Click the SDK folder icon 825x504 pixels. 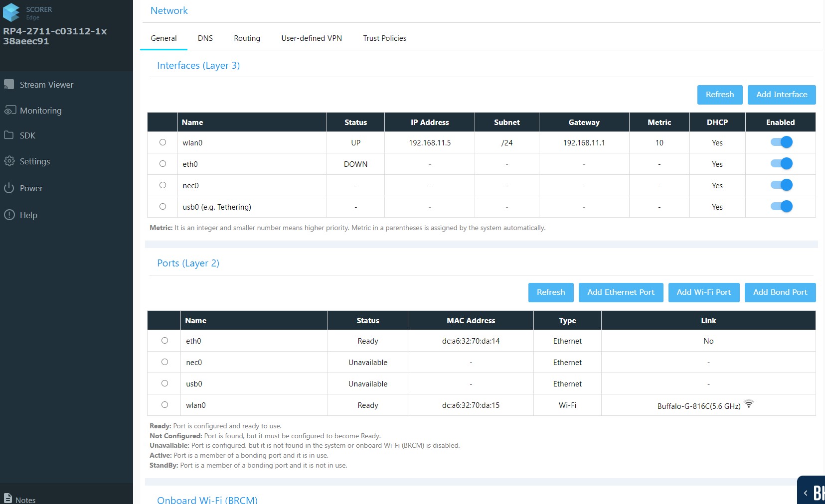(x=9, y=135)
